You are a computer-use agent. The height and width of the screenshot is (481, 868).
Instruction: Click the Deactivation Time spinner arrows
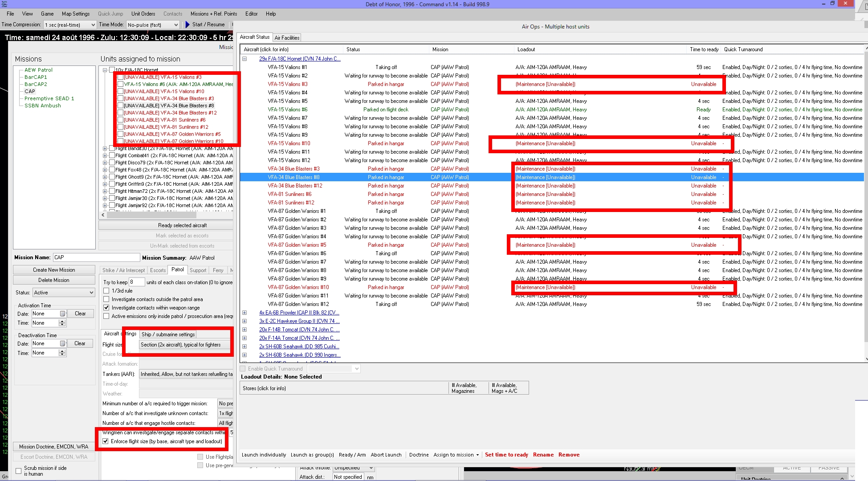click(x=62, y=353)
